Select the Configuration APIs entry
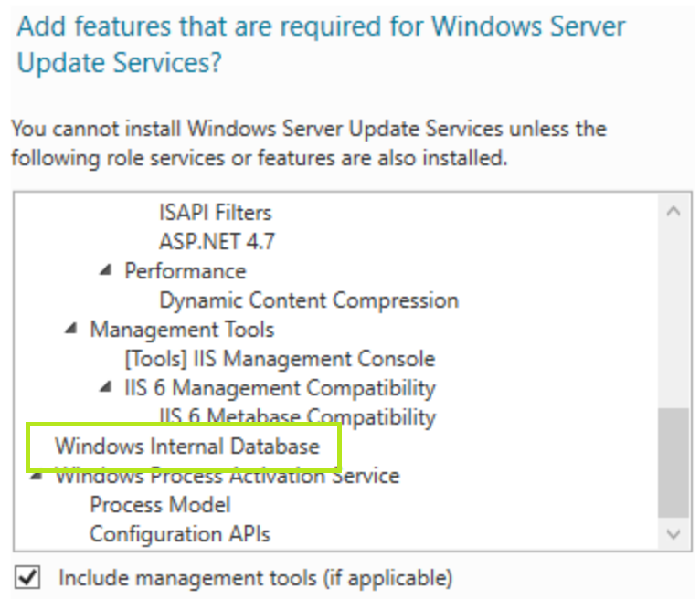This screenshot has width=700, height=599. pyautogui.click(x=180, y=534)
